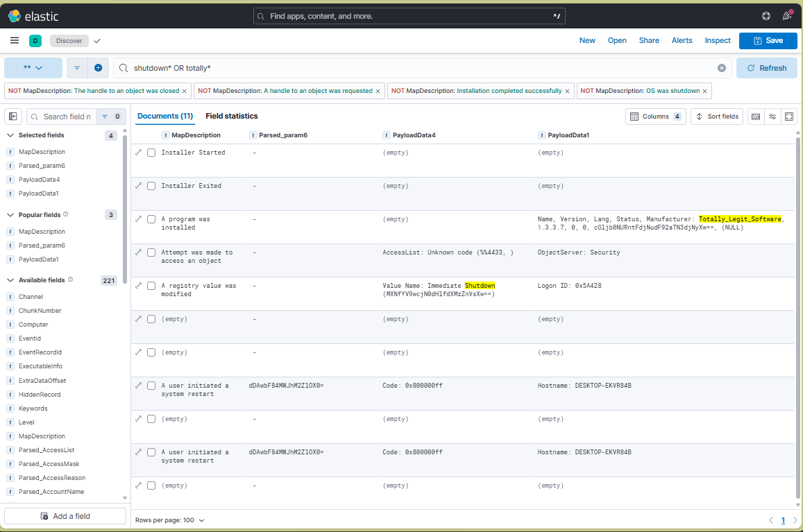Open the data view selector dropdown
Image resolution: width=803 pixels, height=532 pixels.
pos(33,68)
